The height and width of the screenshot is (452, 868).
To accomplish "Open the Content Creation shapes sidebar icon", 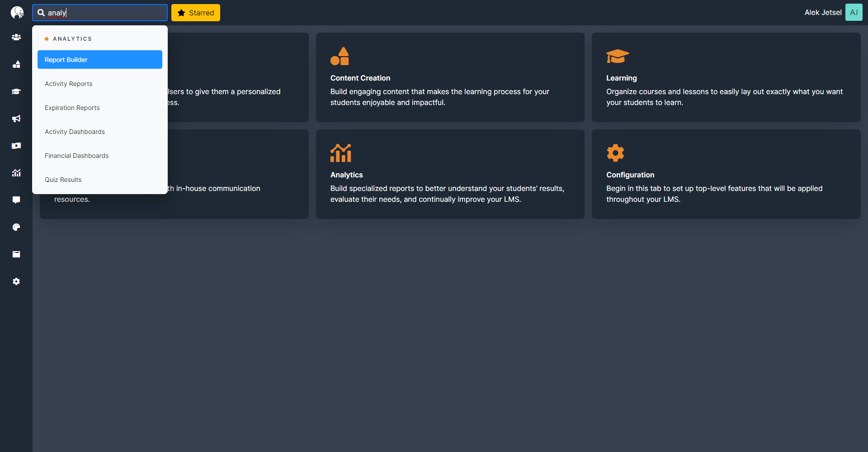I will pyautogui.click(x=16, y=64).
